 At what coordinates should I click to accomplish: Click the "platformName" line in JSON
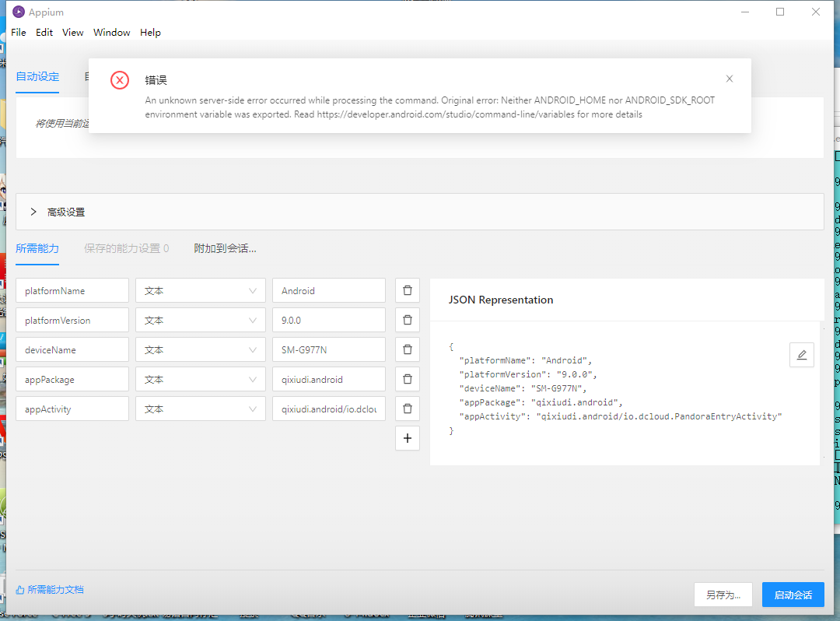(526, 360)
